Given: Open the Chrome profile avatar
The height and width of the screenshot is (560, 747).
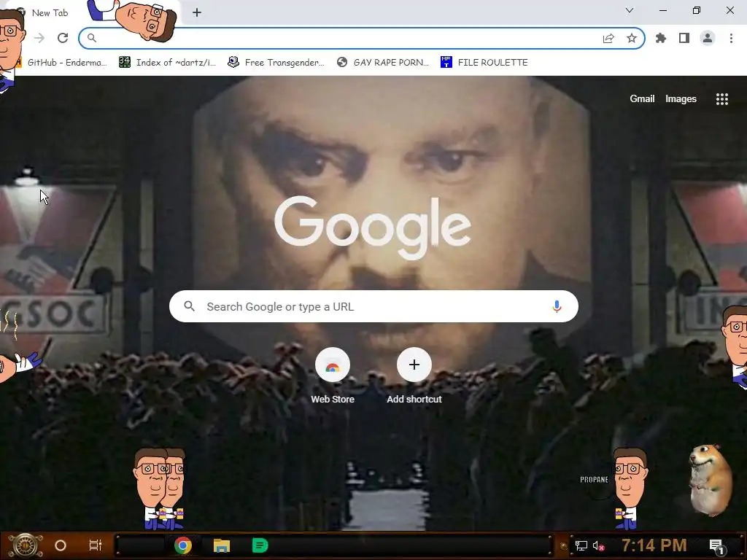Looking at the screenshot, I should coord(708,38).
